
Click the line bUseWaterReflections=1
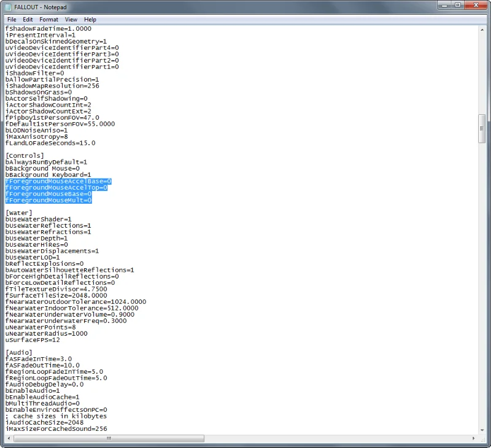coord(48,226)
